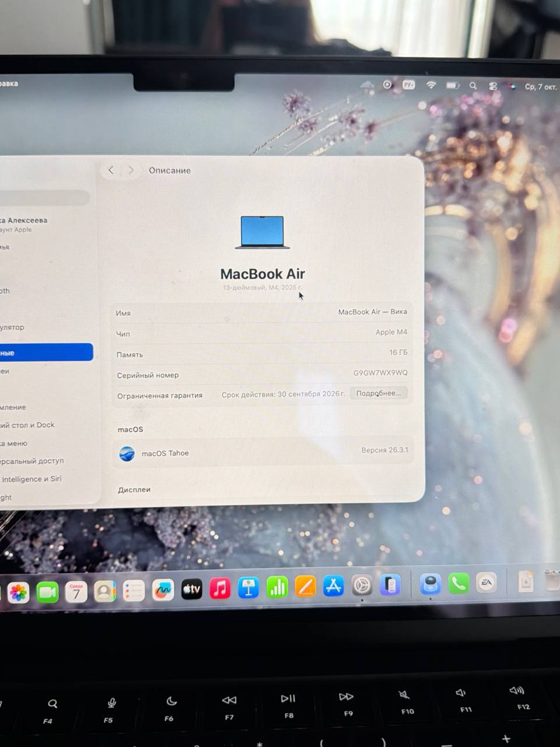Viewport: 560px width, 747px height.
Task: Open the Wi-Fi menu in the menu bar
Action: click(431, 85)
